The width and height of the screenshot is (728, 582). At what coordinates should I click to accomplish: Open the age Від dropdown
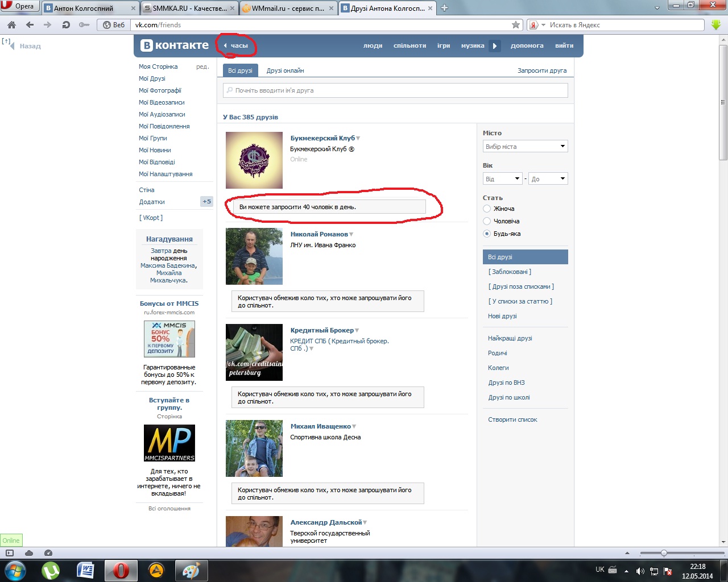point(503,179)
